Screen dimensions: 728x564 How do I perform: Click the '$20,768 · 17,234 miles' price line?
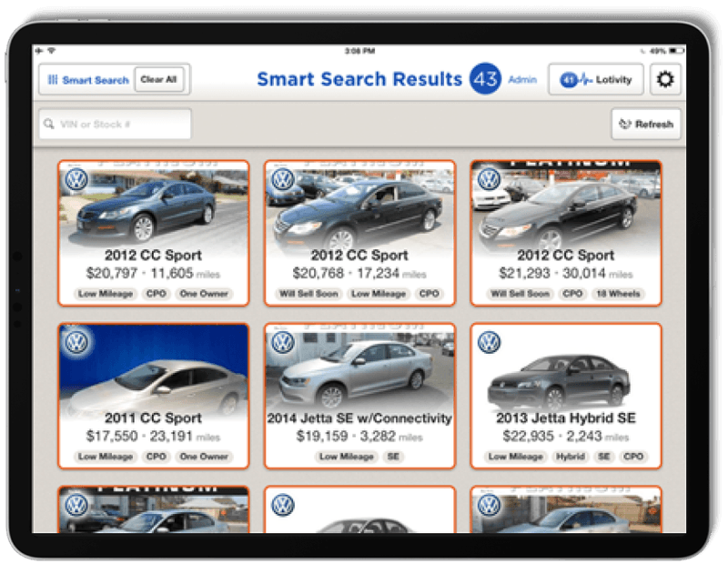click(359, 274)
